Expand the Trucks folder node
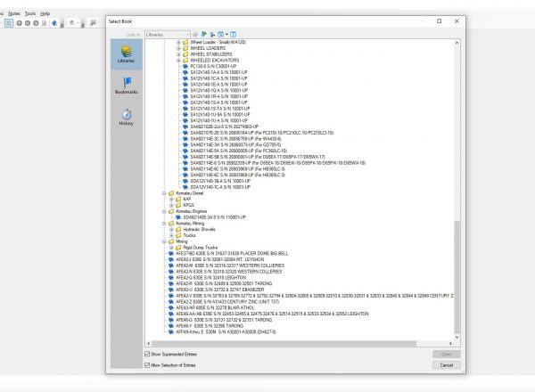Viewport: 535px width, 392px height. click(x=171, y=235)
